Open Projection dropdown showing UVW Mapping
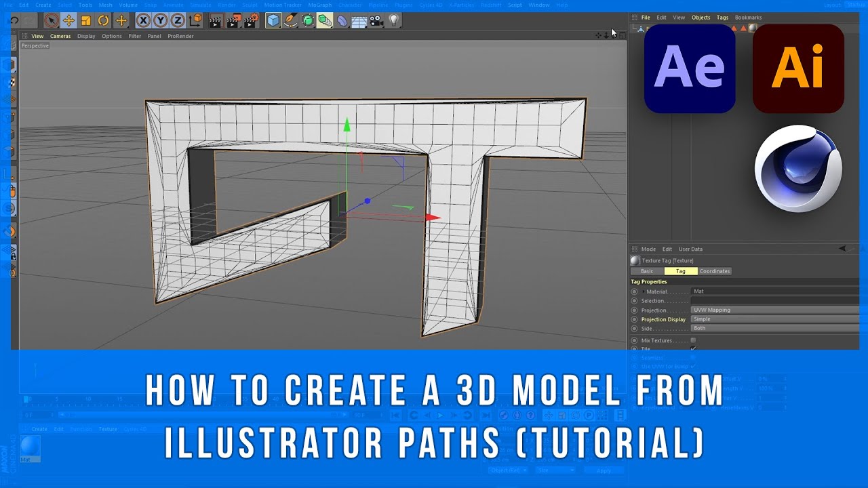 pyautogui.click(x=775, y=310)
